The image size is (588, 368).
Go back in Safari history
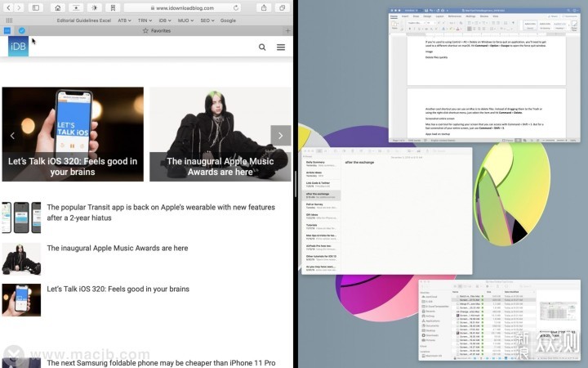click(x=9, y=7)
